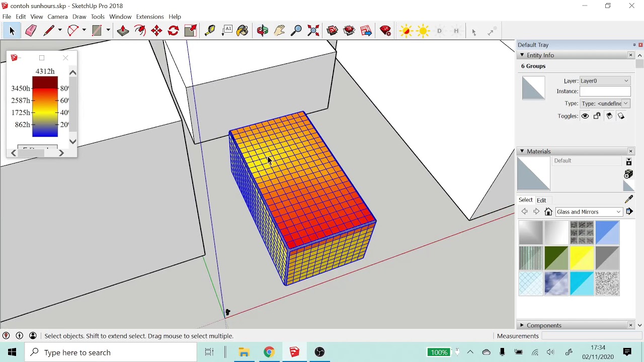Screen dimensions: 644x362
Task: Pick the Tape Measure tool
Action: coord(210,31)
